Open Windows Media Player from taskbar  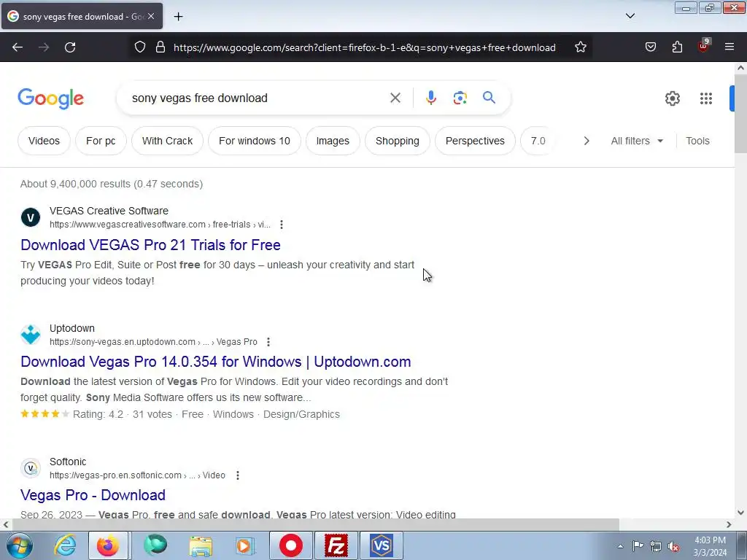point(245,545)
